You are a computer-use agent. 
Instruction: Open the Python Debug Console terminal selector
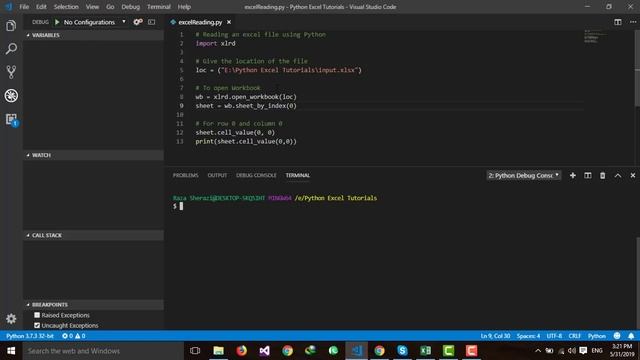click(x=524, y=176)
